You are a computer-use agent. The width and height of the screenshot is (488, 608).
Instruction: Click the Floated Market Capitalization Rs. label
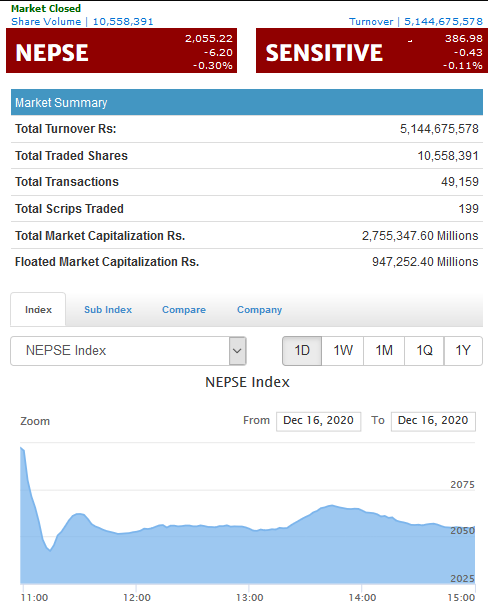pos(107,262)
